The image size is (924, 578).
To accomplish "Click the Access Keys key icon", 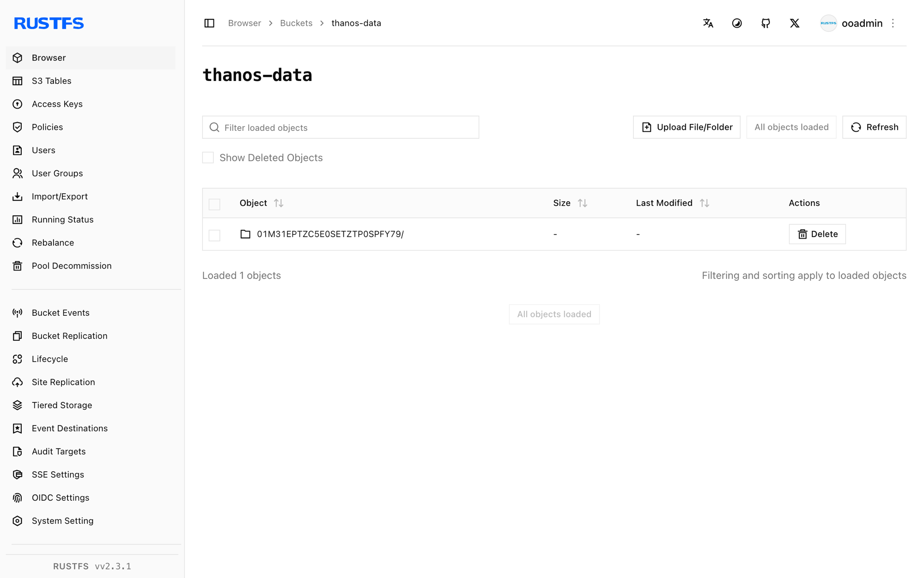I will coord(18,104).
